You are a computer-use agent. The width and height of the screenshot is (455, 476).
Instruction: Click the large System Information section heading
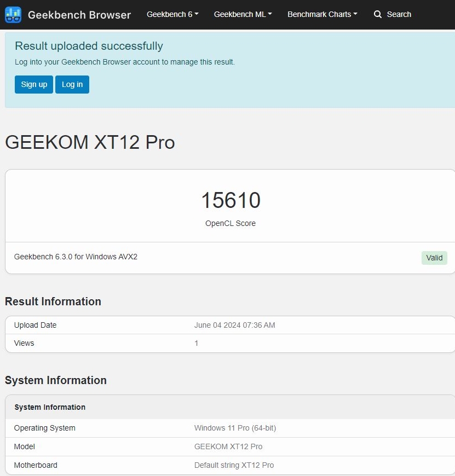[56, 380]
